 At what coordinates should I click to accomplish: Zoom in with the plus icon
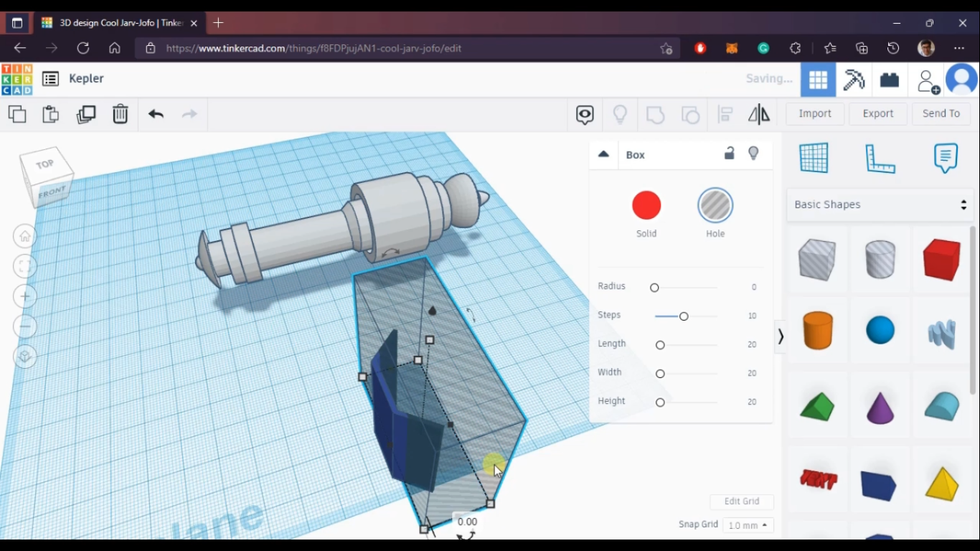(25, 296)
